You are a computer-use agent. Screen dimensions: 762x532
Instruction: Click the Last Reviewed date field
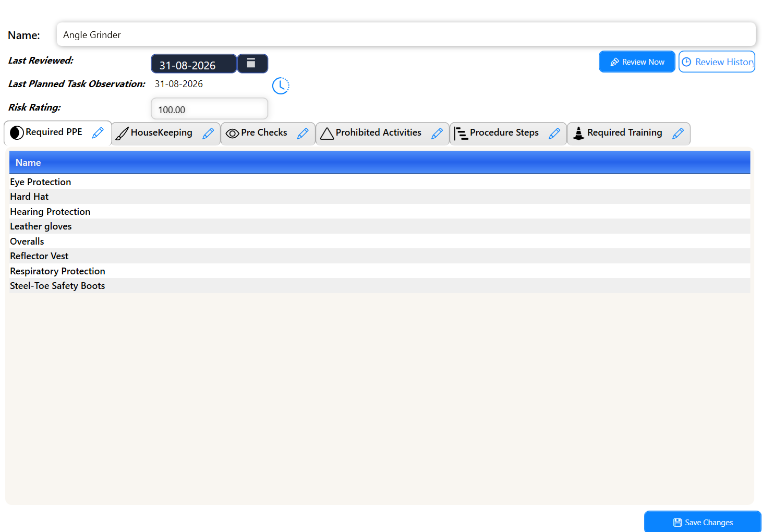coord(193,64)
